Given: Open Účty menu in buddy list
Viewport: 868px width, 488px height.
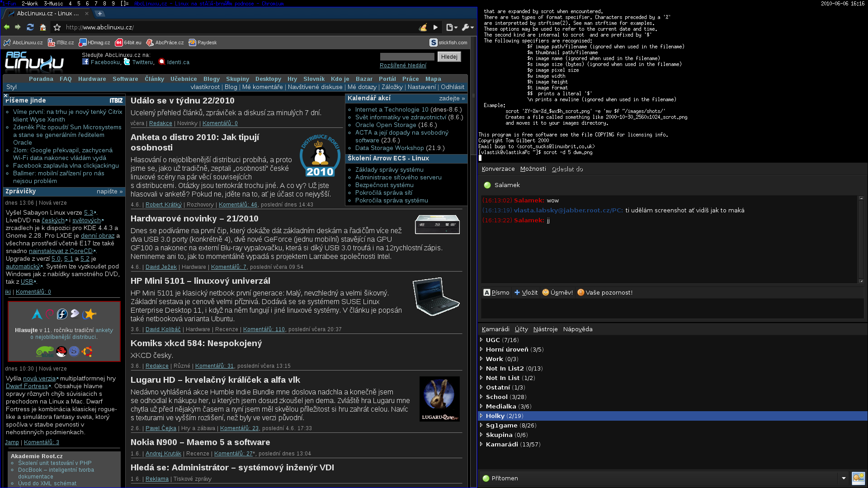Looking at the screenshot, I should (x=521, y=329).
